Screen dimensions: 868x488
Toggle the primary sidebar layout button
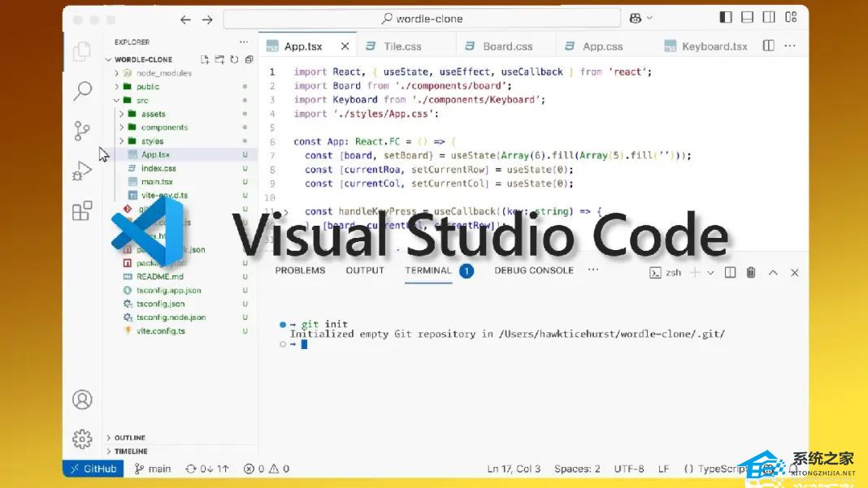tap(726, 18)
